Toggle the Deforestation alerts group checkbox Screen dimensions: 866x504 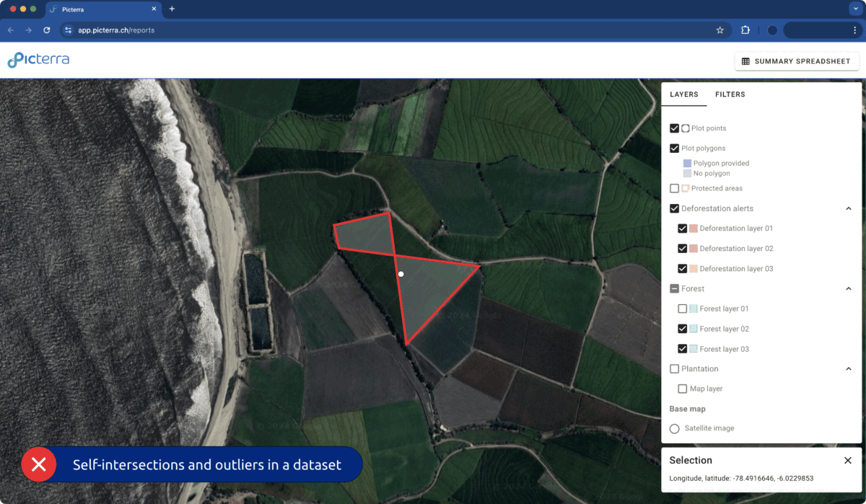point(674,208)
